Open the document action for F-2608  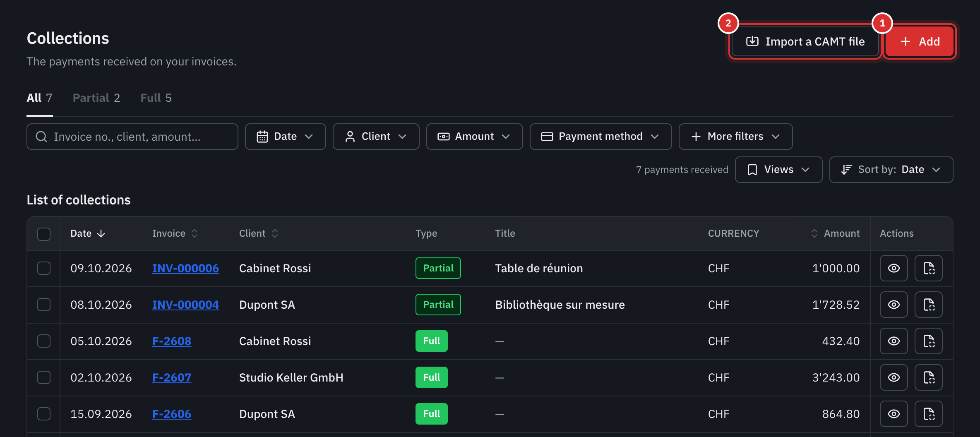tap(928, 341)
